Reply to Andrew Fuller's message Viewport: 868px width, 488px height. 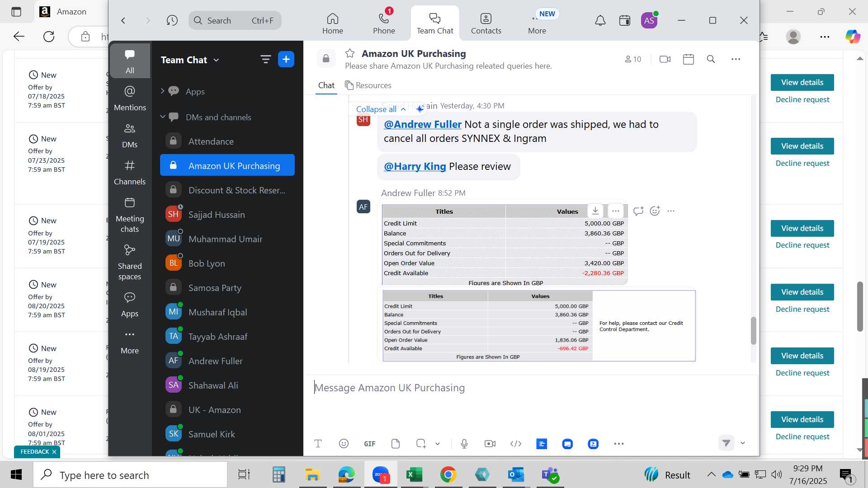point(638,211)
